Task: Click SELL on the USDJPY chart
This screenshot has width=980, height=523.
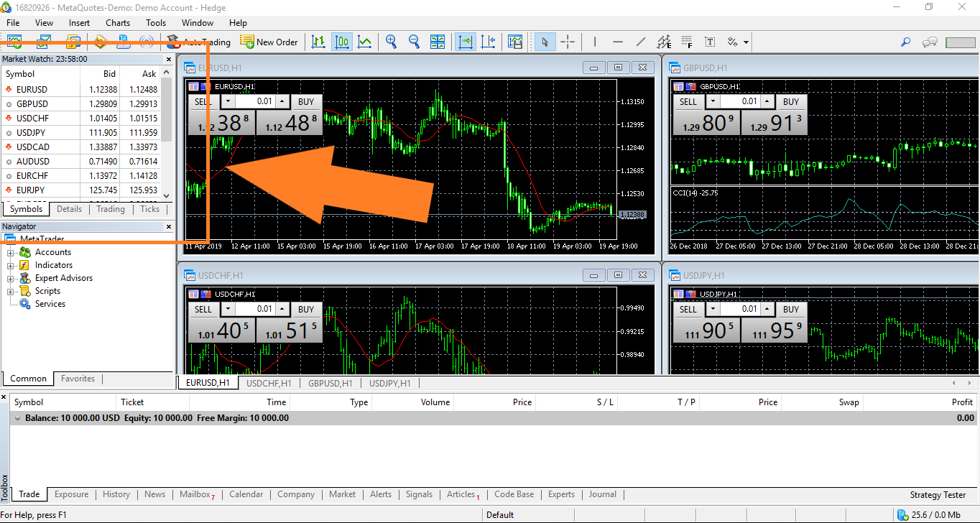Action: 688,310
